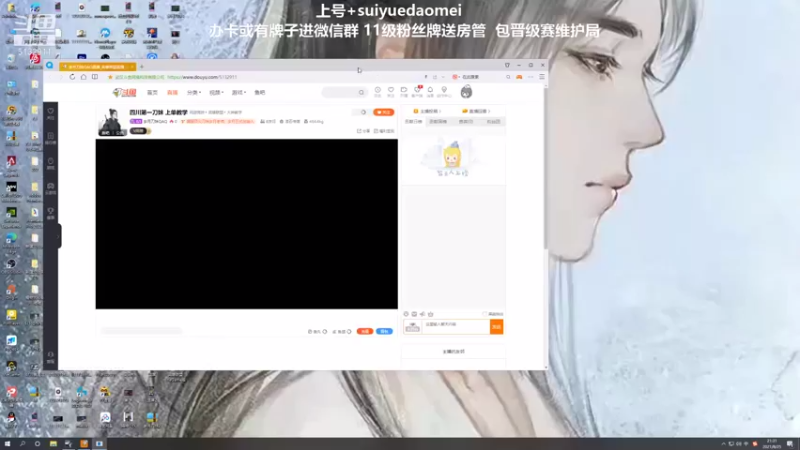Reload the page in the browser

72,77
